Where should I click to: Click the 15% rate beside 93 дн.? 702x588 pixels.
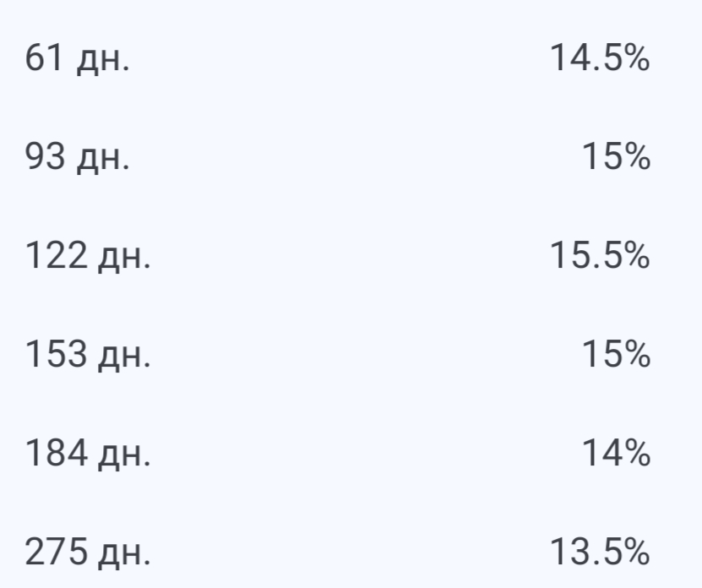click(615, 159)
